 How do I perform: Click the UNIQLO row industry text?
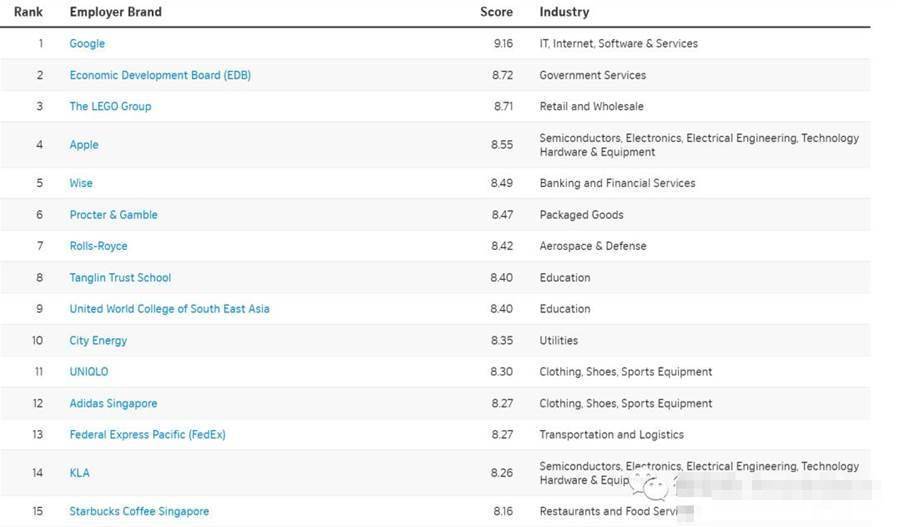626,371
